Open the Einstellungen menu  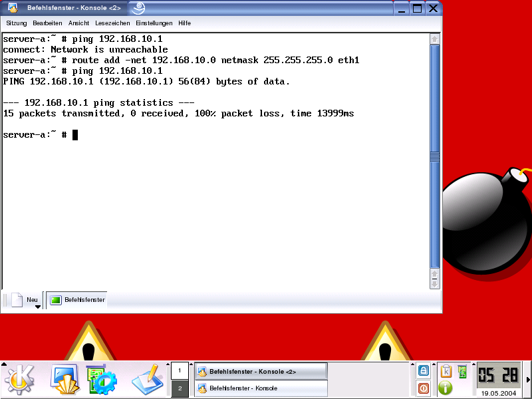pyautogui.click(x=154, y=23)
